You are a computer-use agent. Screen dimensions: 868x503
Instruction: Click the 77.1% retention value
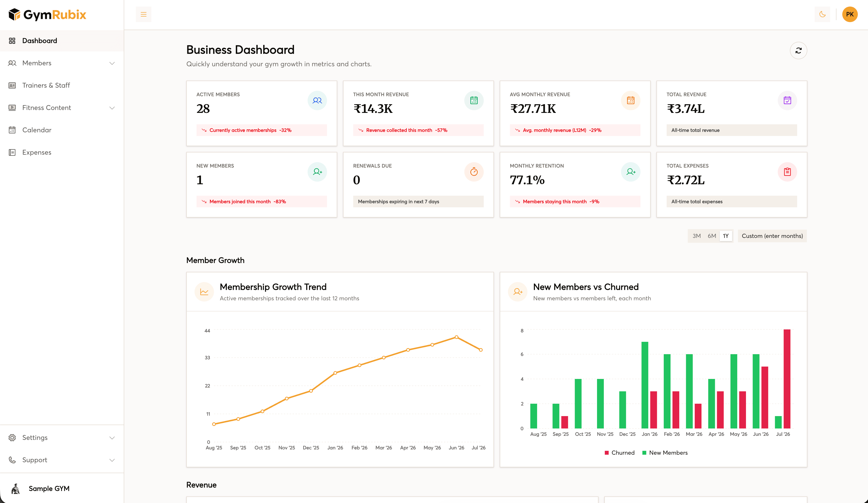click(527, 180)
